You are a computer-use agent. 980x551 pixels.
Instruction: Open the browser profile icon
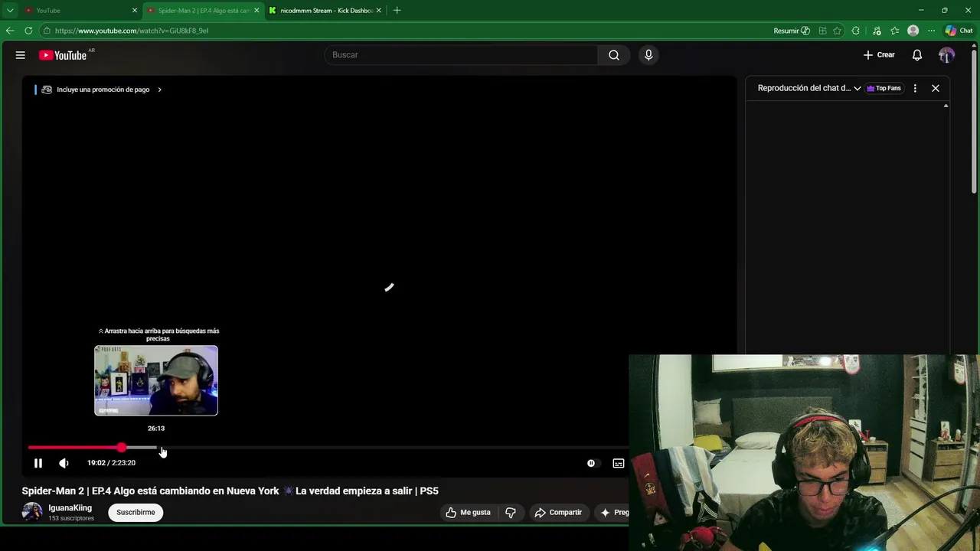[913, 31]
